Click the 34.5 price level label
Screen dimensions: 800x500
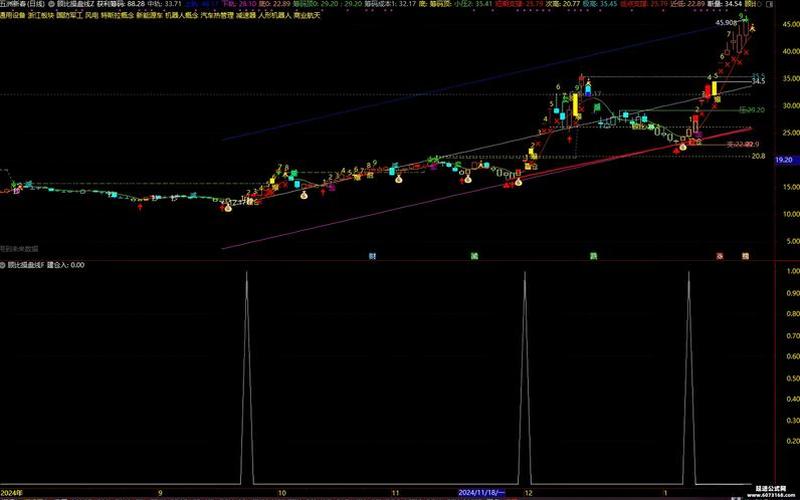click(x=759, y=82)
